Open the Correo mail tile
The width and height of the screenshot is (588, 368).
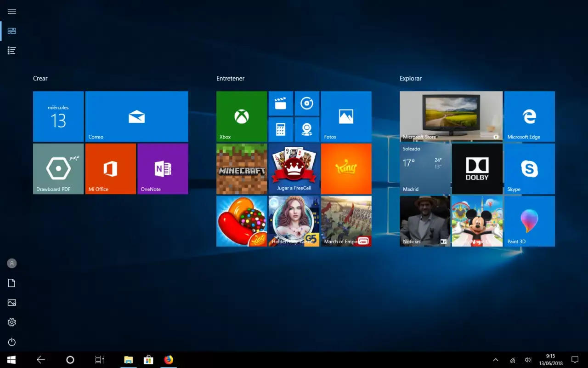pyautogui.click(x=136, y=116)
